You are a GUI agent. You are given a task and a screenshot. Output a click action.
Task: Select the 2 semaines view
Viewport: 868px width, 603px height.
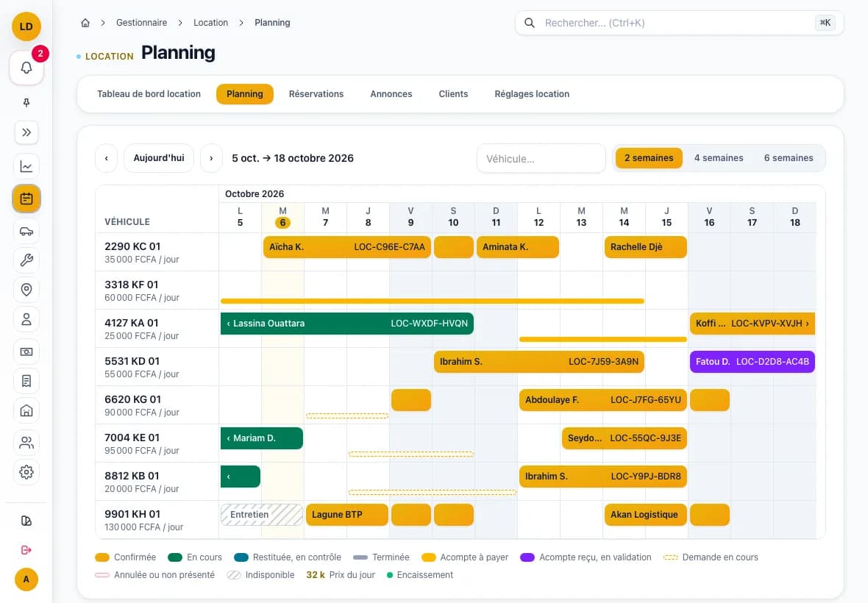coord(649,158)
